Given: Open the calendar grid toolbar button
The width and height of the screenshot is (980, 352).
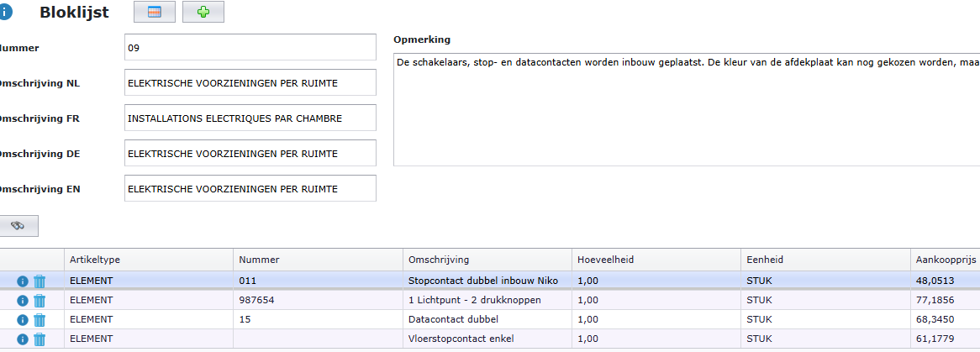Looking at the screenshot, I should click(155, 13).
